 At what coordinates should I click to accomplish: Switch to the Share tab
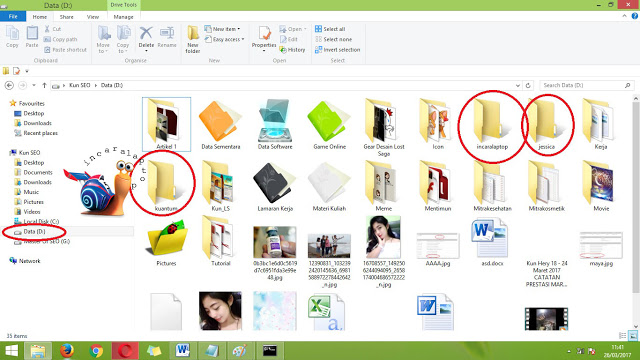(67, 17)
